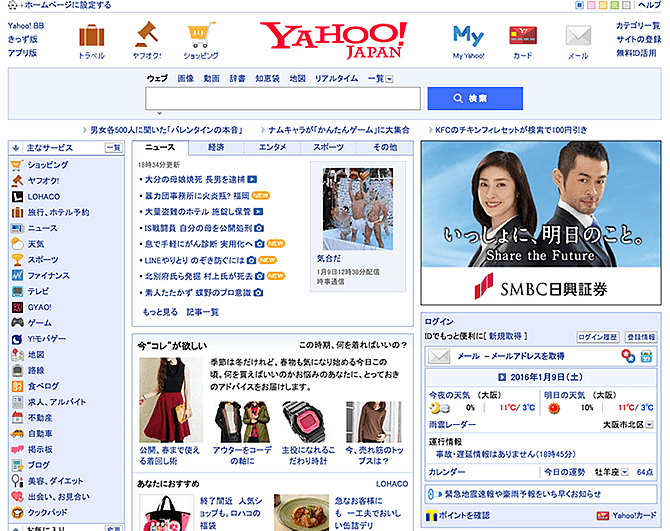Open the トラベル suitcase icon

click(x=93, y=35)
